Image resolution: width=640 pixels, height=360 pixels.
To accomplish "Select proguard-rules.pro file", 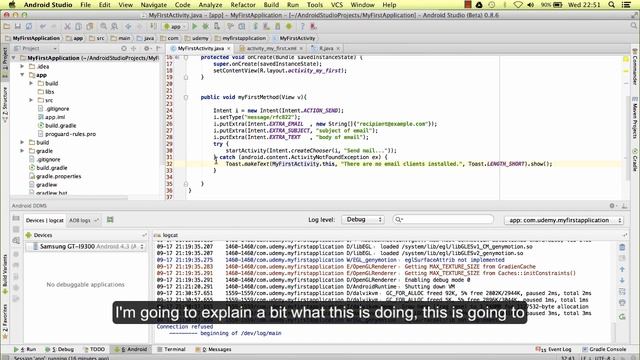I will click(x=70, y=134).
